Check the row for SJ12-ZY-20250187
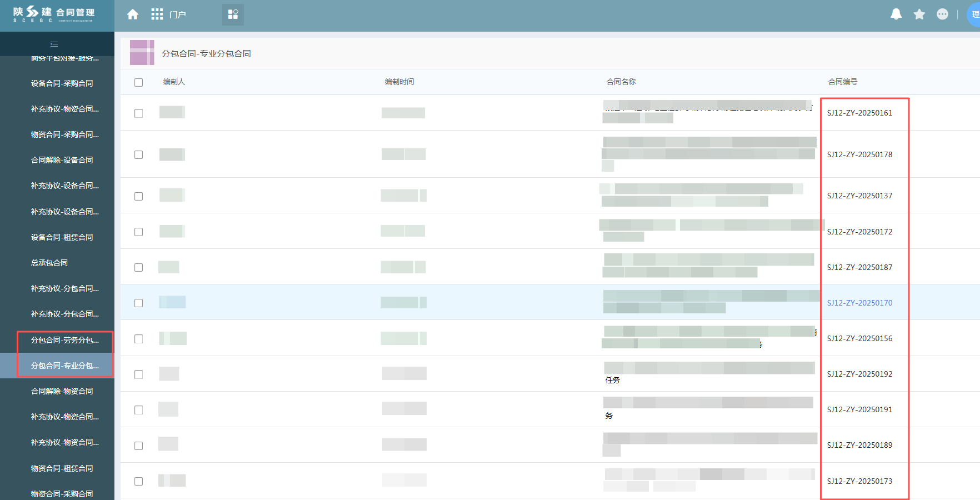 point(139,268)
